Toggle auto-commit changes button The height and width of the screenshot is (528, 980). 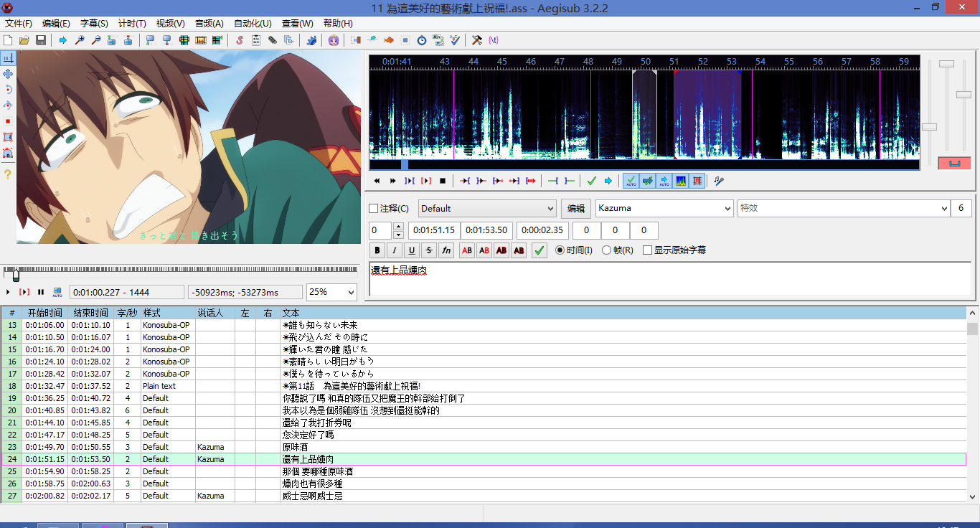point(631,181)
